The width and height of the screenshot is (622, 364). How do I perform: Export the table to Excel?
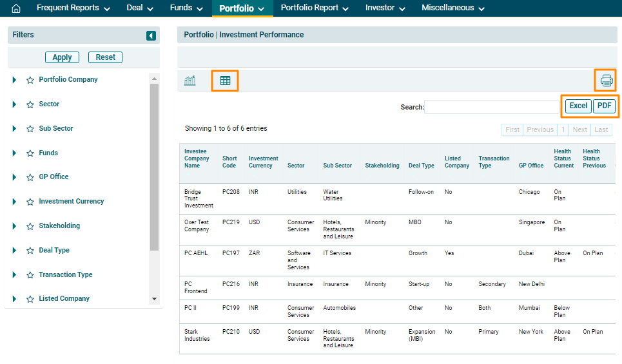[x=578, y=106]
